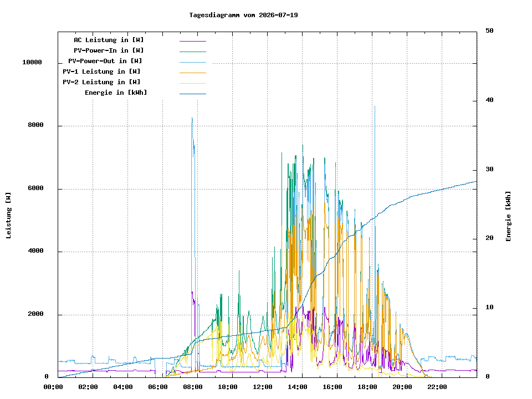Click the Energie curve end at right edge
The width and height of the screenshot is (532, 399).
(x=476, y=182)
